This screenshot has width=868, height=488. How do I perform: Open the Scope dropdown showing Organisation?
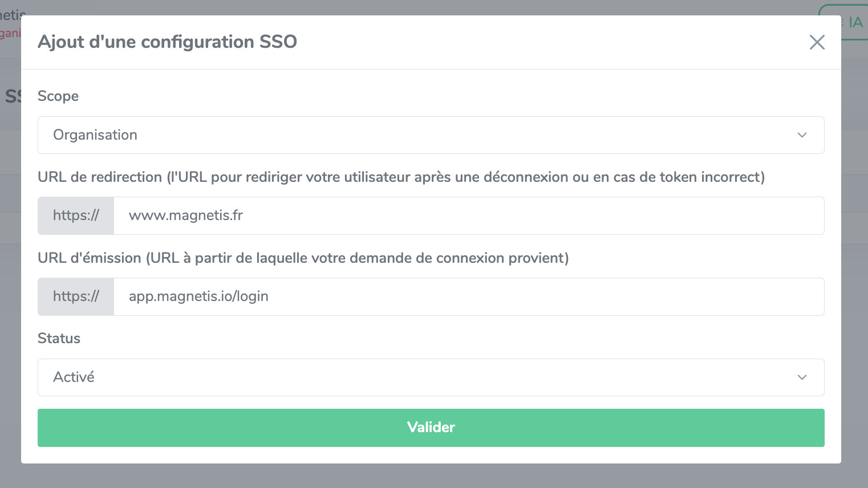(x=422, y=135)
